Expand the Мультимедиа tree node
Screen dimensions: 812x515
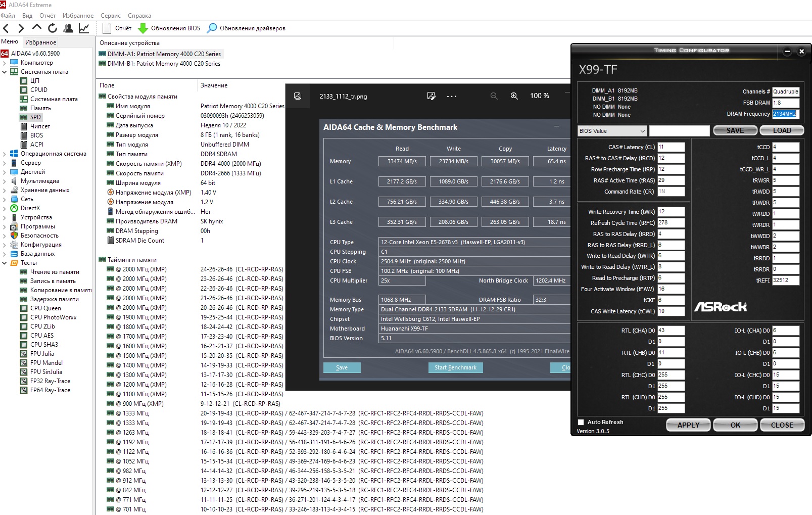click(x=5, y=181)
